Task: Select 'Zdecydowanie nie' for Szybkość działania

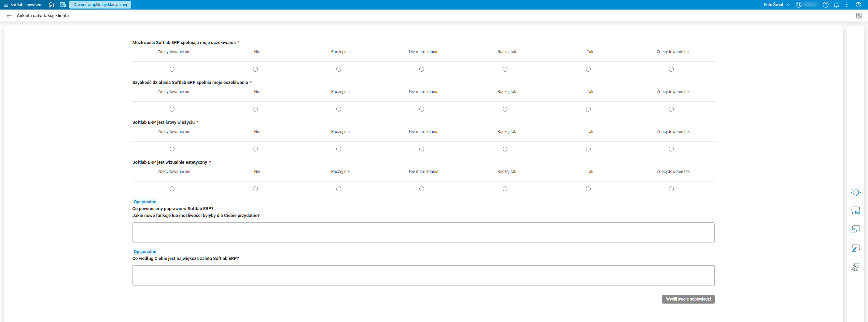Action: 172,109
